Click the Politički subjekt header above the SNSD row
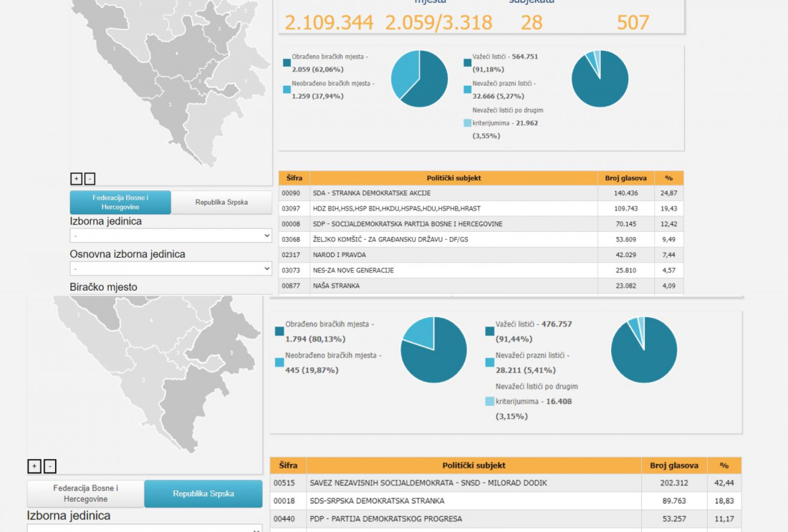 [474, 465]
